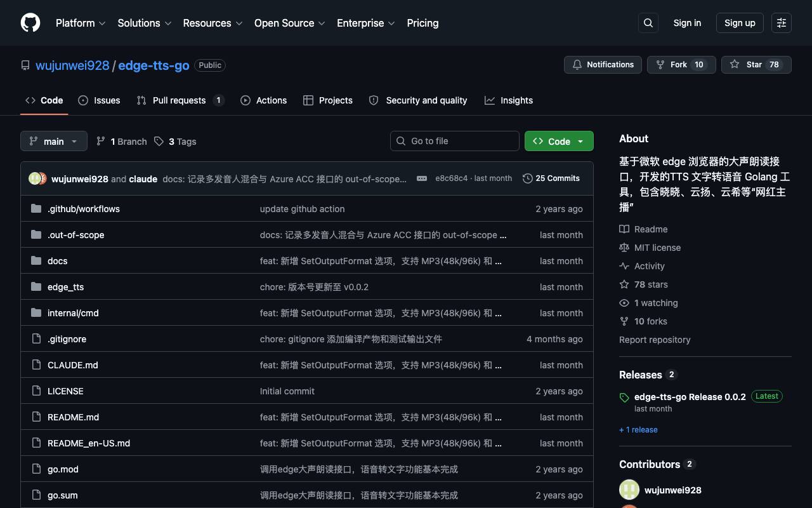Image resolution: width=812 pixels, height=508 pixels.
Task: Click the file icon beside CLAUDE.md
Action: (x=36, y=365)
